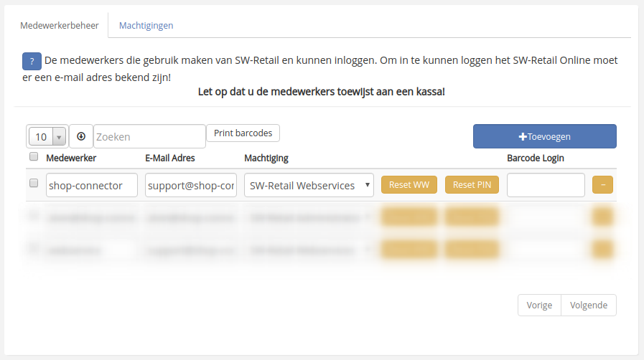Click Reset WW for shop-connector
Screen dimensions: 644x360
click(409, 184)
